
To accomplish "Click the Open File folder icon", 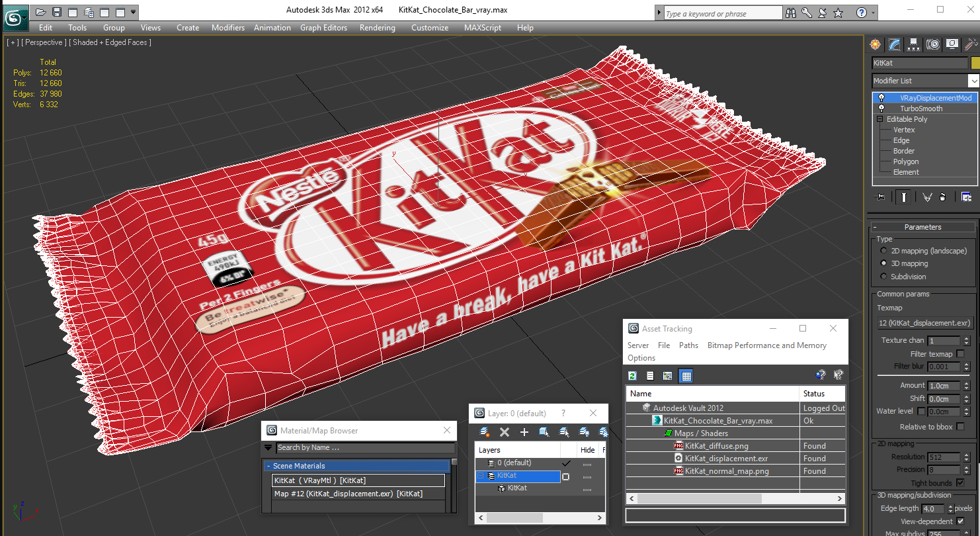I will point(41,12).
